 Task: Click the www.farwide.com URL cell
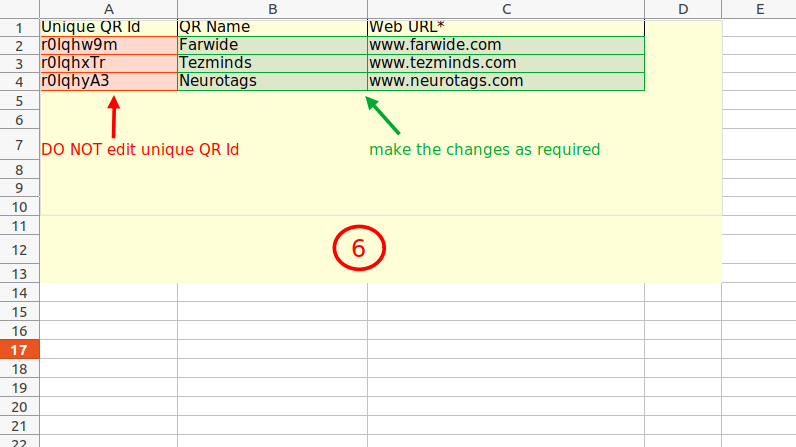click(x=506, y=45)
